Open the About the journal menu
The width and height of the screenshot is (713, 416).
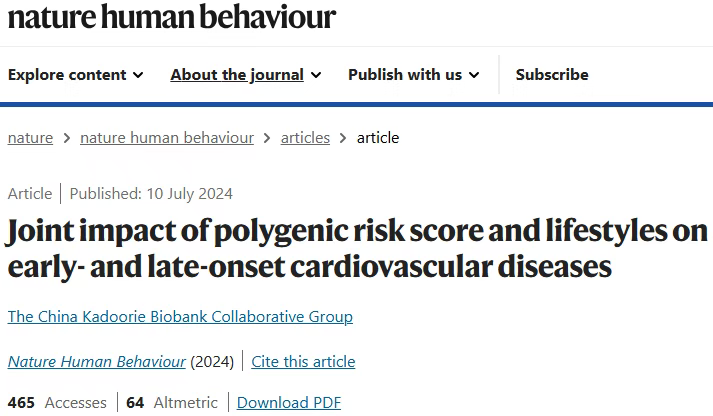pos(246,75)
